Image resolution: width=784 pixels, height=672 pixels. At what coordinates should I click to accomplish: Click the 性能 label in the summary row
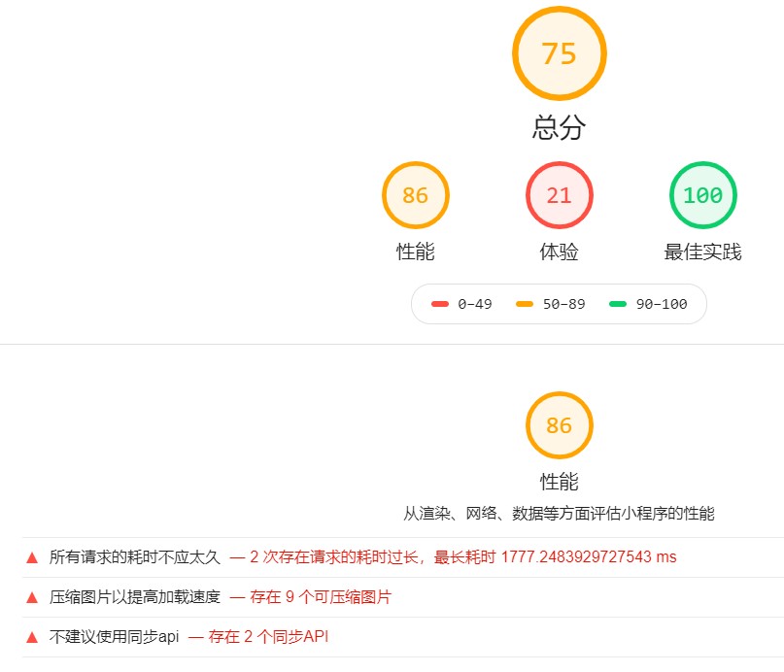416,252
